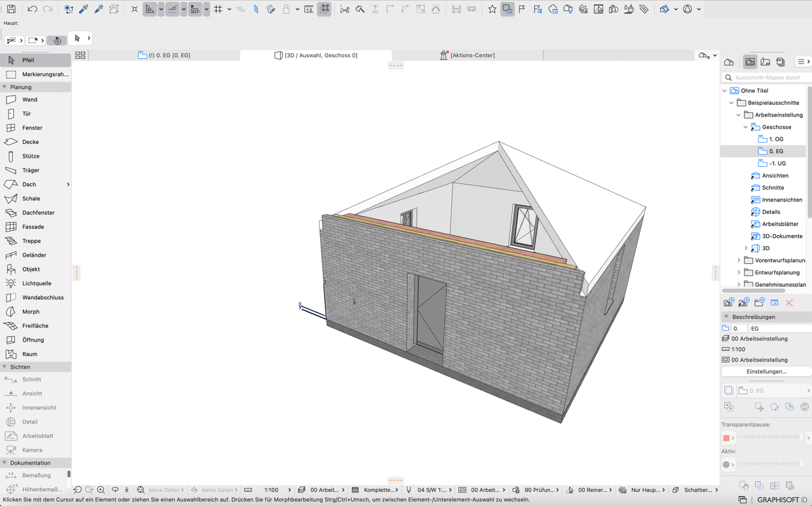812x506 pixels.
Task: Click the tag label icon in toolbar
Action: click(644, 9)
